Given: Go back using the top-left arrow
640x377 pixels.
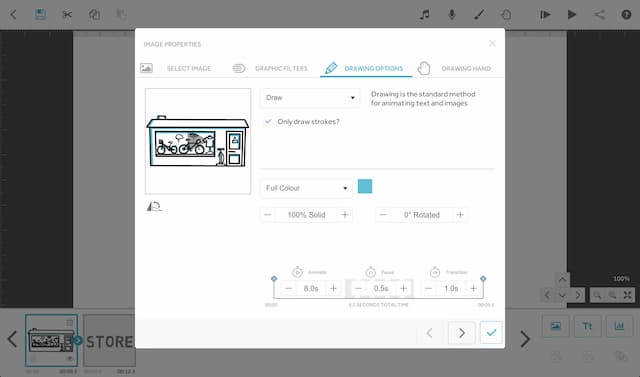Looking at the screenshot, I should [13, 15].
